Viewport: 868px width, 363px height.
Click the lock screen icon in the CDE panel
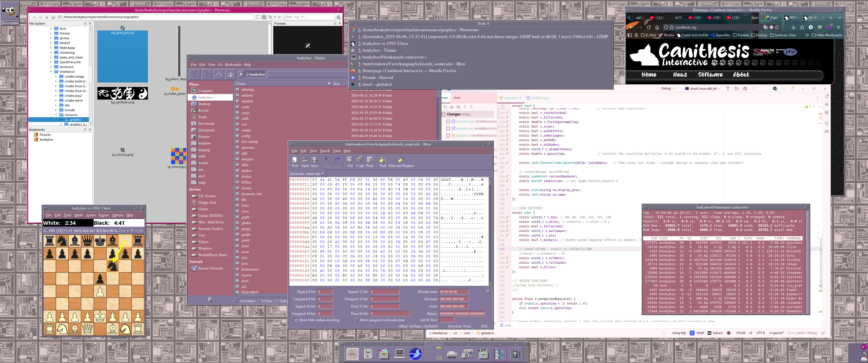[429, 347]
